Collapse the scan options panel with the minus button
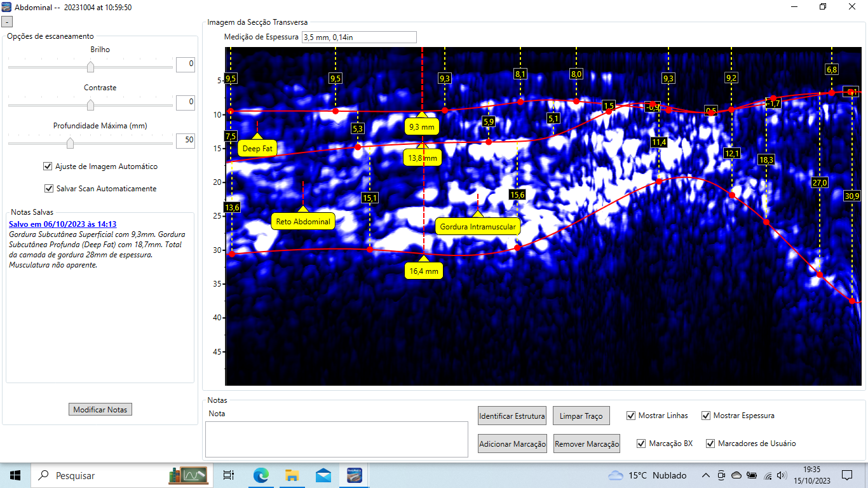 pyautogui.click(x=5, y=21)
